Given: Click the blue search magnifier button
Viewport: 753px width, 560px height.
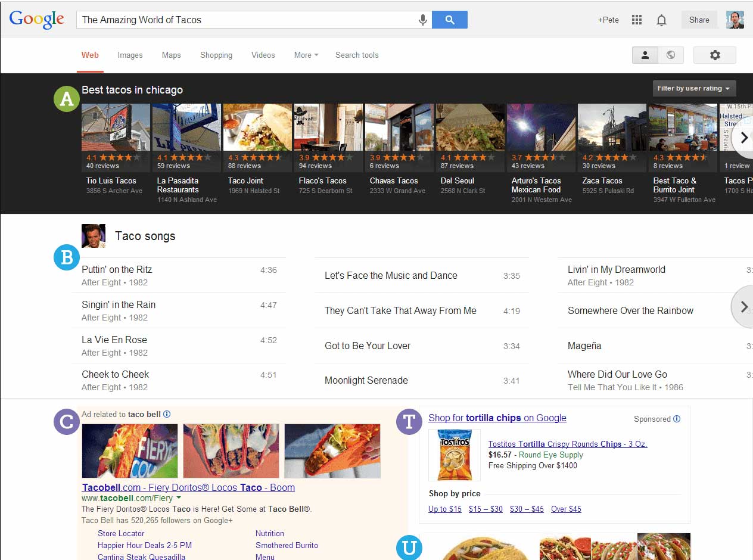Looking at the screenshot, I should [450, 20].
